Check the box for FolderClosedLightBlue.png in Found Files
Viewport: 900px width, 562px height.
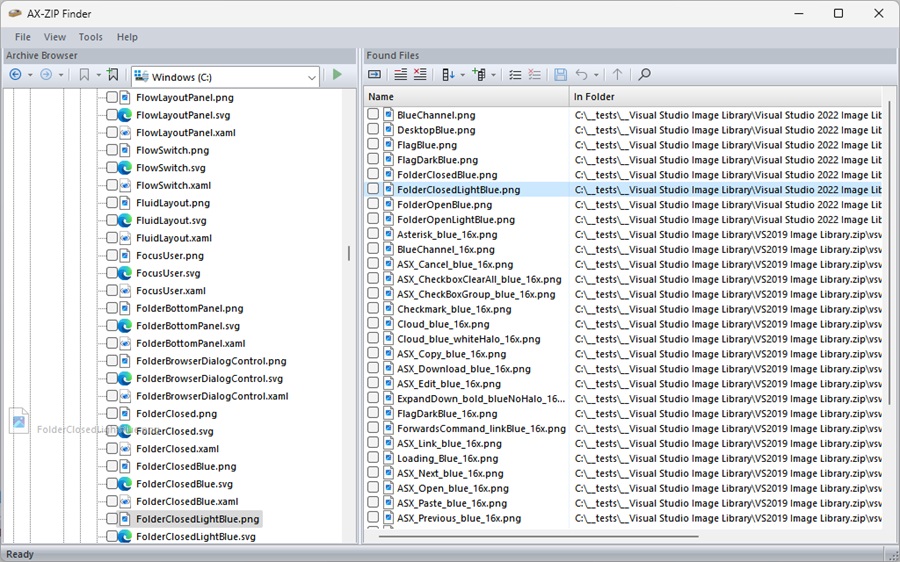tap(373, 189)
